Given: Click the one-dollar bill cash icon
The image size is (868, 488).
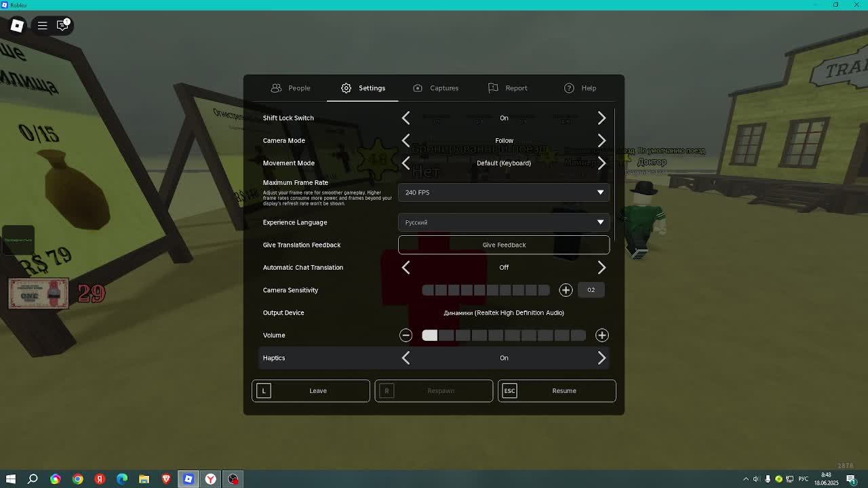Looking at the screenshot, I should (39, 293).
